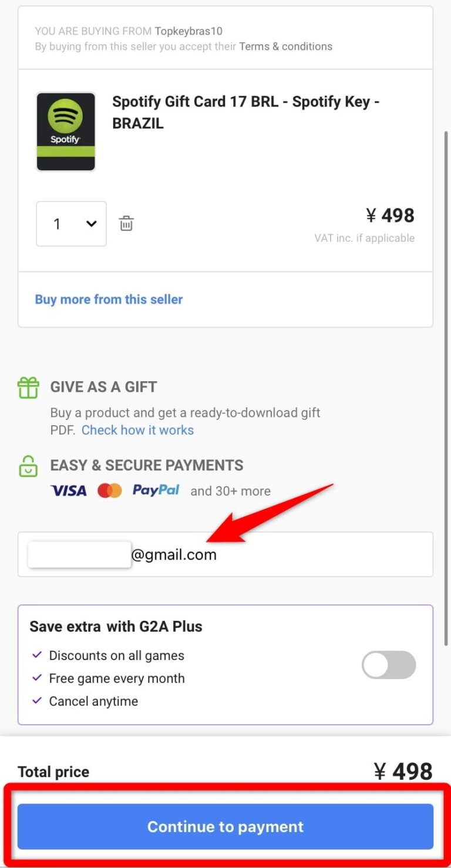Click the Spotify gift card thumbnail
The height and width of the screenshot is (868, 451).
(66, 132)
